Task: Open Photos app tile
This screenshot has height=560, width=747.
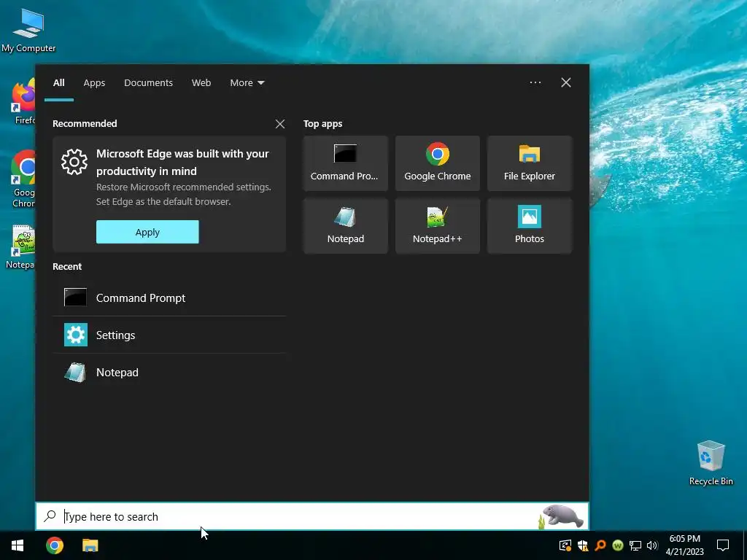Action: [530, 226]
